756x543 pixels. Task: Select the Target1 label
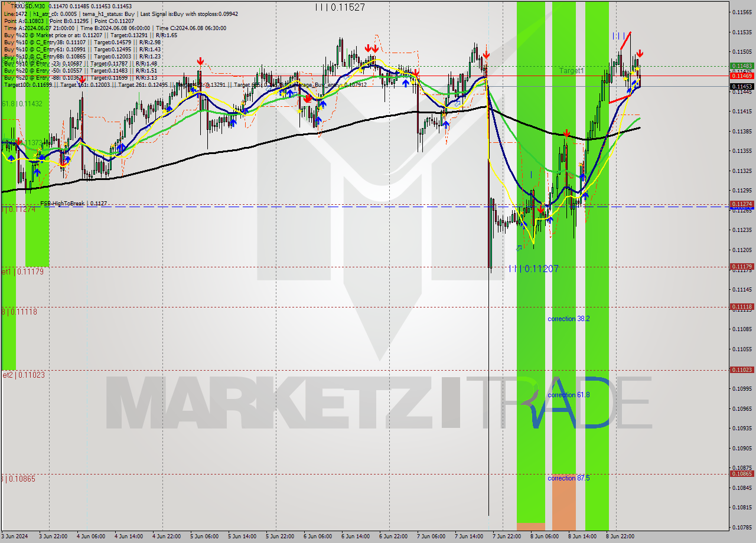[x=571, y=71]
